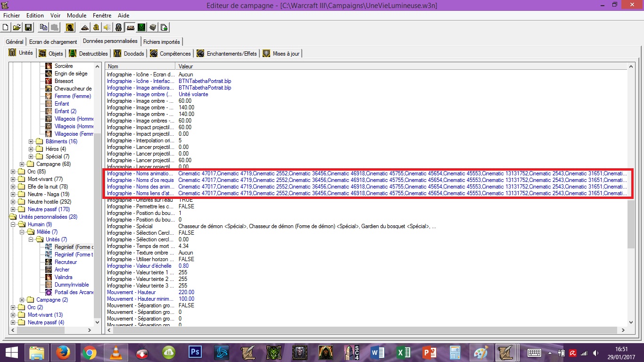This screenshot has width=644, height=362.
Task: Switch to the Ecran de chargement tab
Action: click(x=53, y=42)
